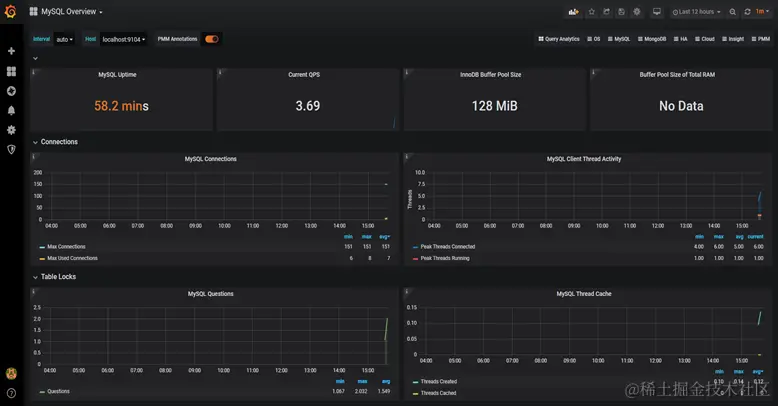Click the 3.69 Current QPS value

click(x=308, y=106)
